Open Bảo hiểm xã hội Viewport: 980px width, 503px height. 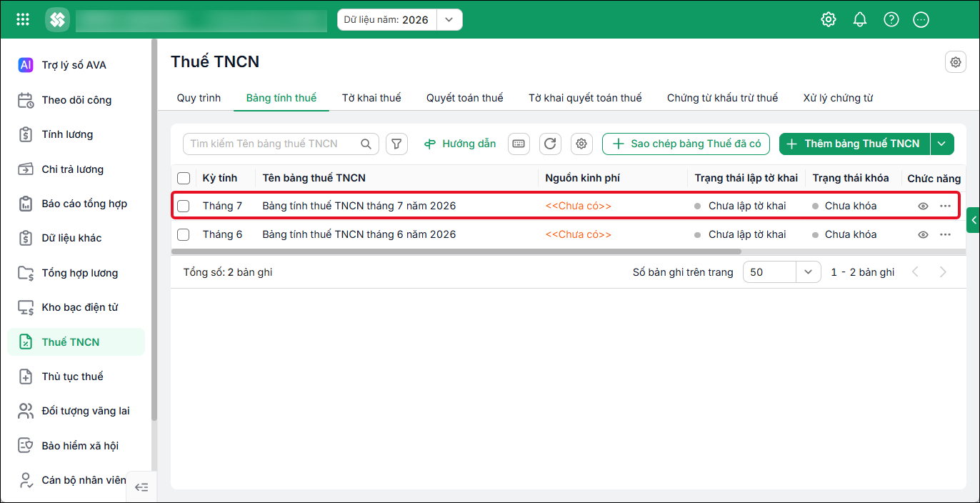coord(78,446)
